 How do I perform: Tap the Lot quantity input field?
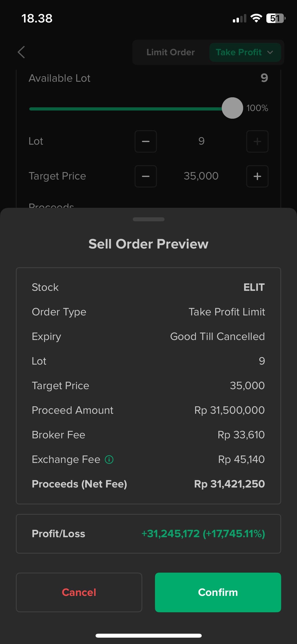coord(201,141)
